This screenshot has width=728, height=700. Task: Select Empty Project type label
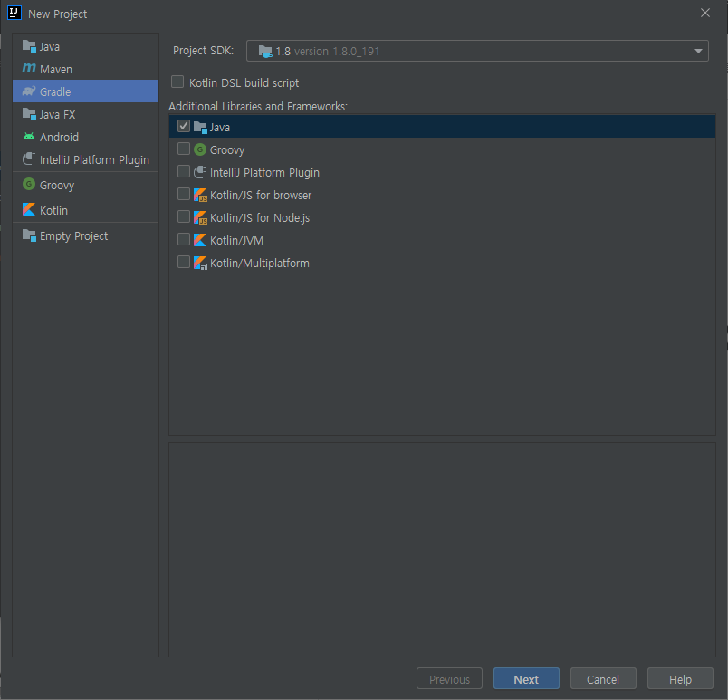[74, 236]
